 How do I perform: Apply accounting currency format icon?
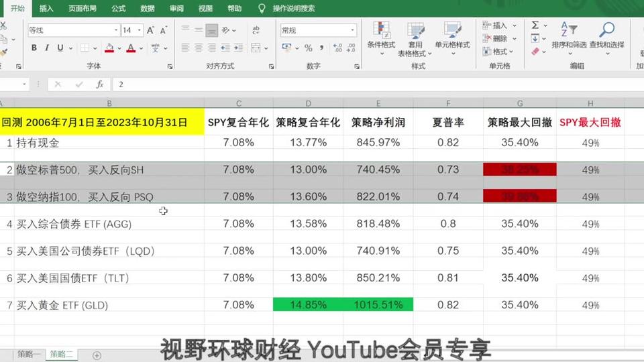[286, 48]
